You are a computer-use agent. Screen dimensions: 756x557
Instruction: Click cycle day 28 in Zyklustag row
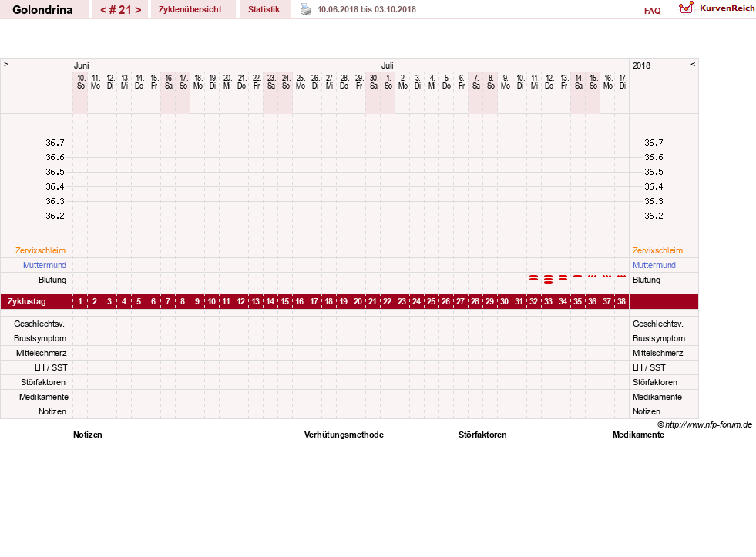tap(475, 302)
